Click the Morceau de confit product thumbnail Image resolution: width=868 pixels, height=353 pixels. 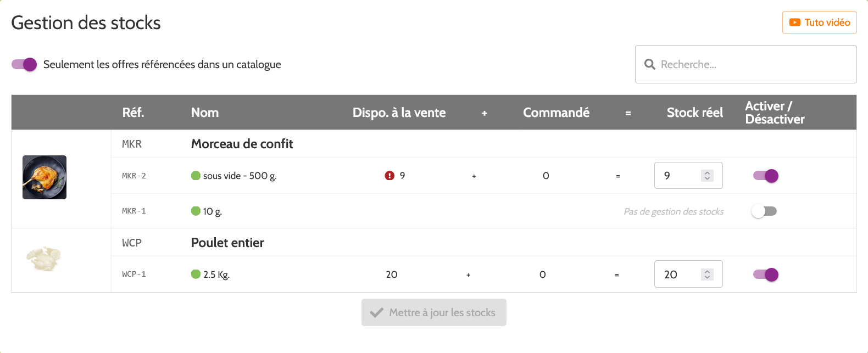tap(44, 177)
